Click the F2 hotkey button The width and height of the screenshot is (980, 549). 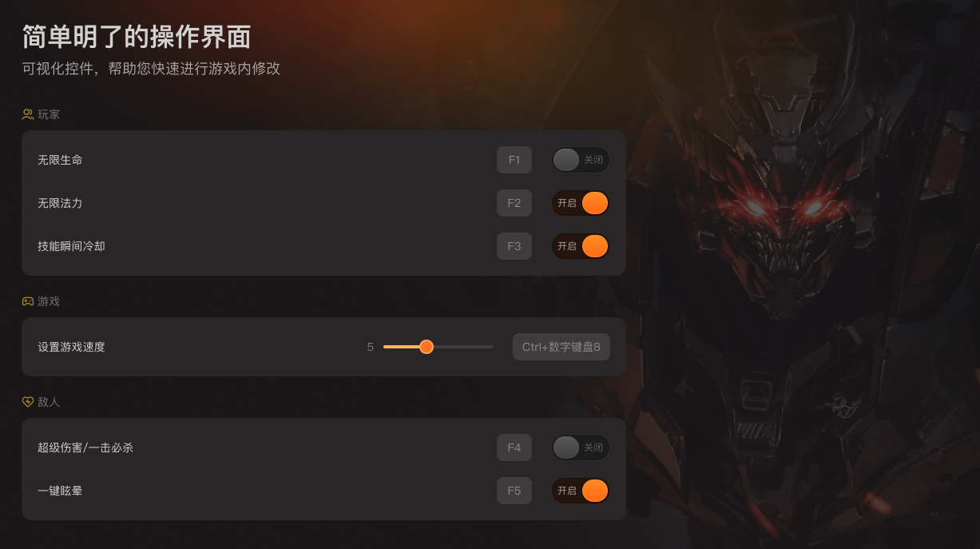tap(514, 203)
